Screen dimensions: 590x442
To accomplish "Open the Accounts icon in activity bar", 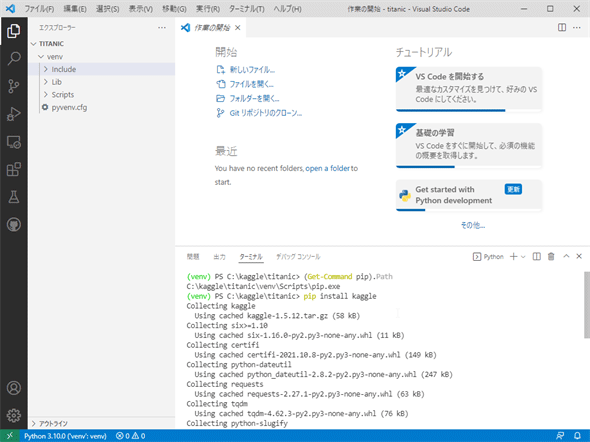I will pyautogui.click(x=14, y=388).
